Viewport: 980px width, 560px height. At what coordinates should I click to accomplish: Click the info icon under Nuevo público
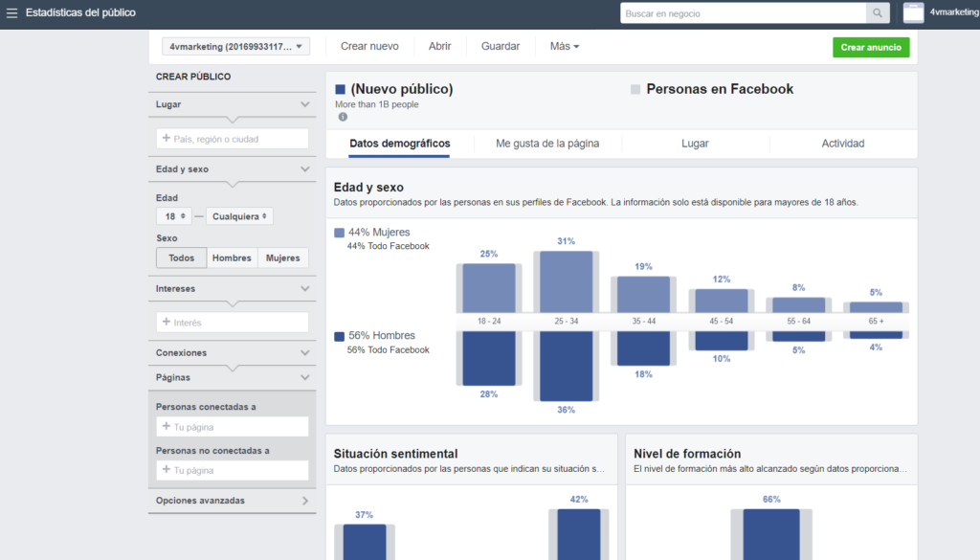(343, 117)
